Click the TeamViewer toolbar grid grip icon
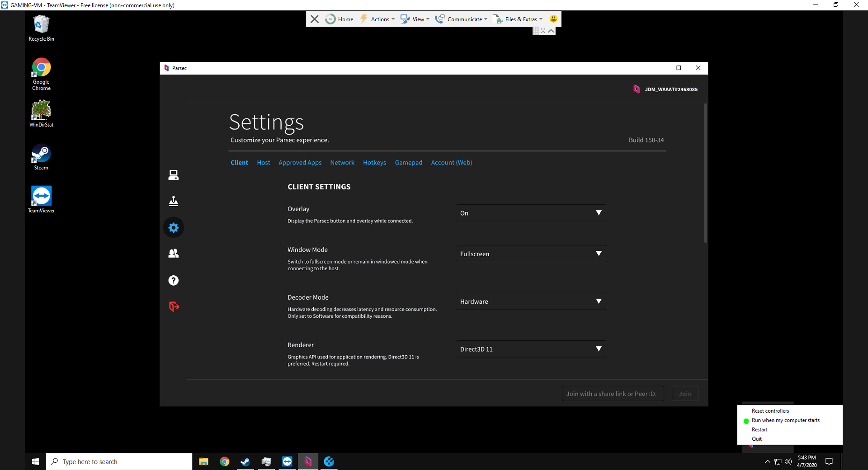The image size is (868, 470). [x=536, y=31]
